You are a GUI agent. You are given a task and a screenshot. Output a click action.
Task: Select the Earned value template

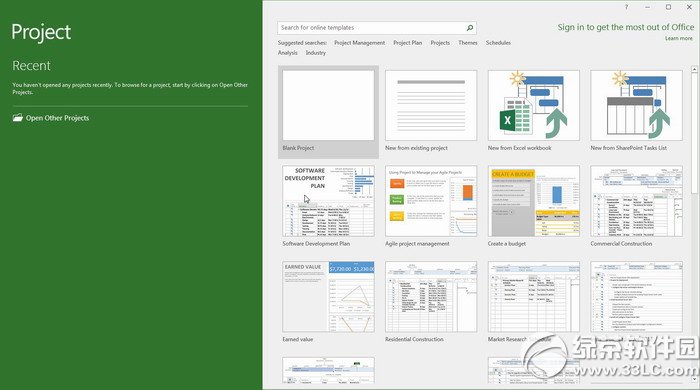[329, 297]
